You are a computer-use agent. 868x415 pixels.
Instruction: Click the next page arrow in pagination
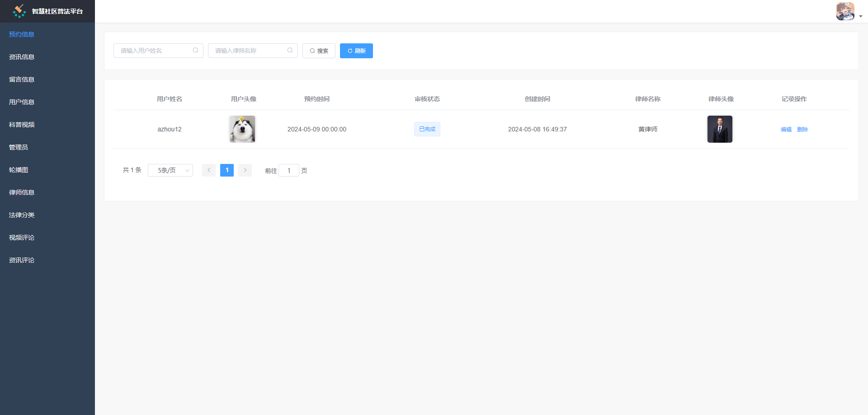pos(245,170)
